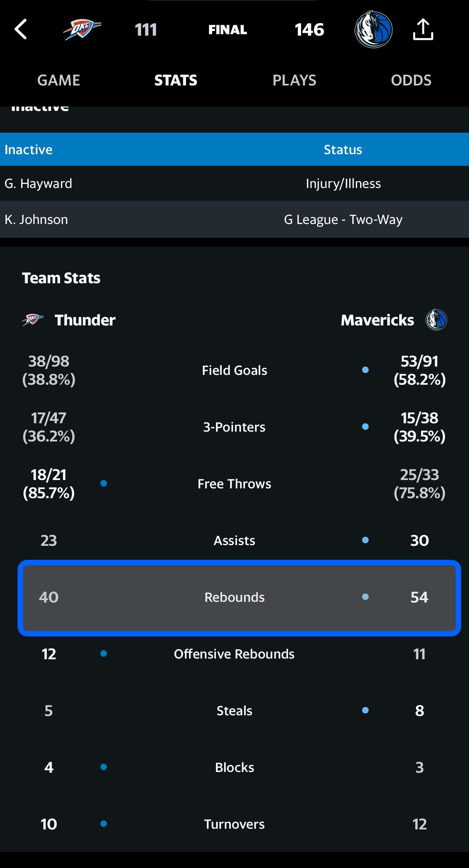Tap the FINAL game status text
The height and width of the screenshot is (868, 469).
click(x=228, y=29)
